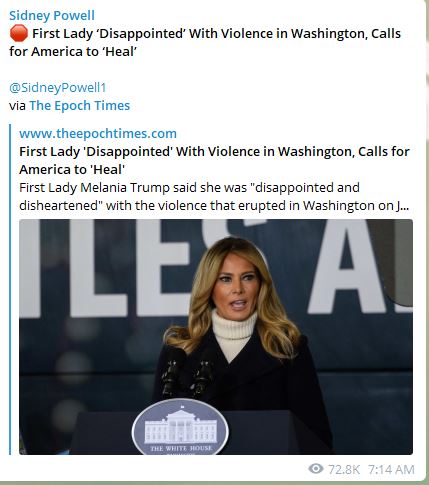Click the gray scrollbar strip at window edge
The height and width of the screenshot is (485, 429).
pos(427,240)
